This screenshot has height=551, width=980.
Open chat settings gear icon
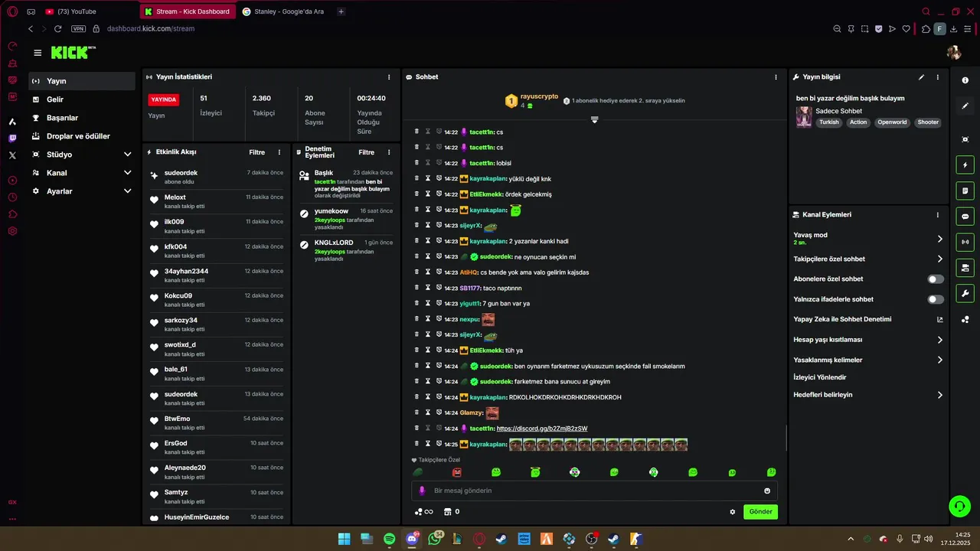[x=733, y=512]
